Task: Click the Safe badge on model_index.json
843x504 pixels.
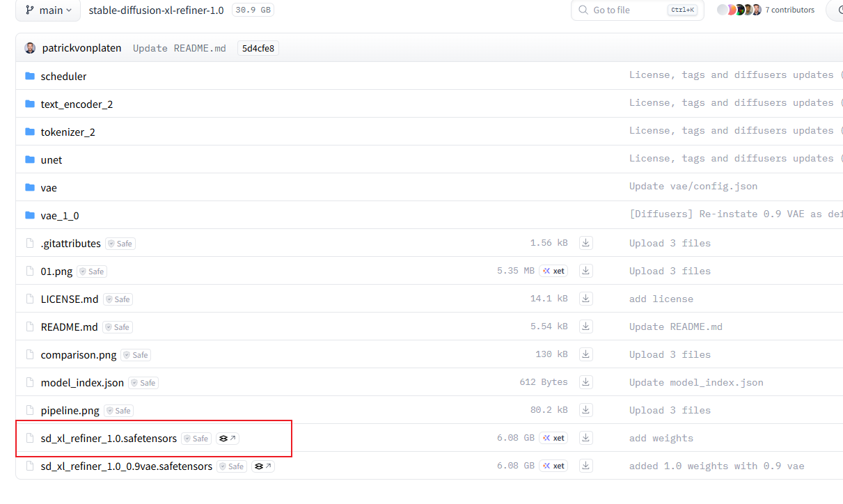Action: pyautogui.click(x=143, y=383)
